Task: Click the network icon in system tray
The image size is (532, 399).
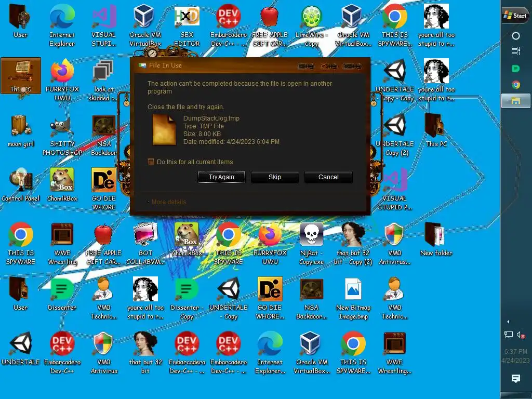Action: click(508, 335)
